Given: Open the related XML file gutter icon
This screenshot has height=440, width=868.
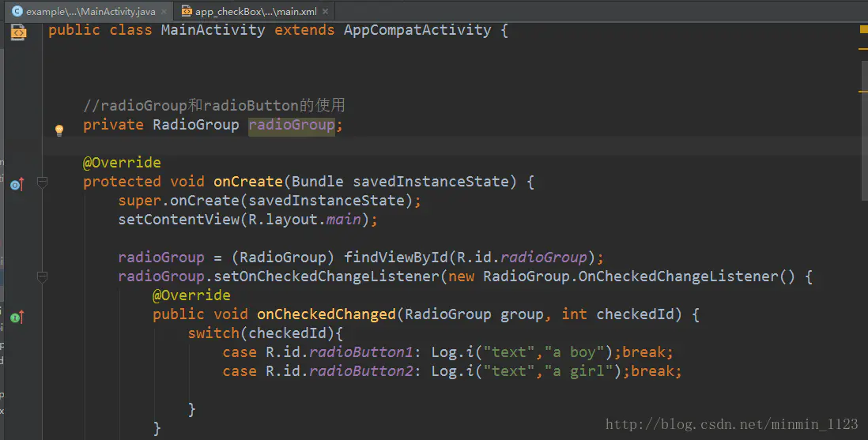Looking at the screenshot, I should coord(18,32).
